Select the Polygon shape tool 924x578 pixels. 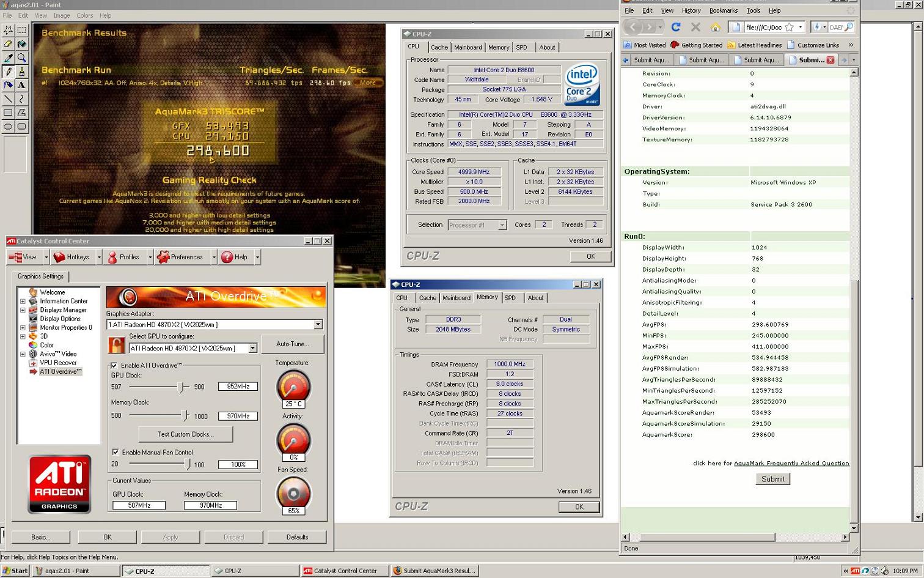point(22,113)
